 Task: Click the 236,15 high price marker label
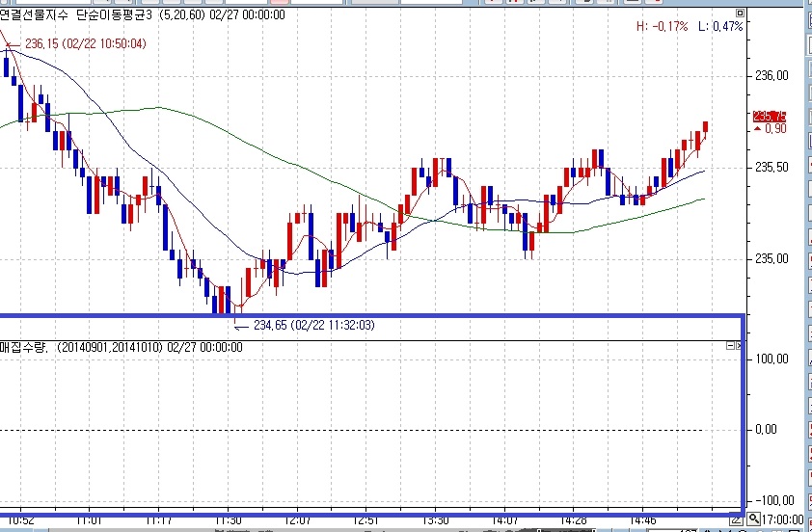[85, 43]
